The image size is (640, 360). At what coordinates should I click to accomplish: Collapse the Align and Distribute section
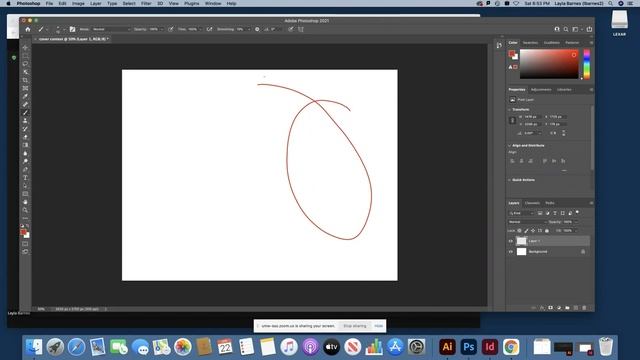pos(509,146)
